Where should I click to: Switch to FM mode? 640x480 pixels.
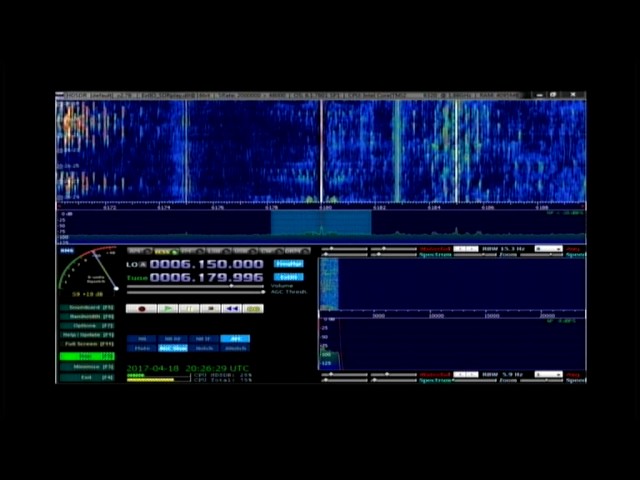coord(192,251)
